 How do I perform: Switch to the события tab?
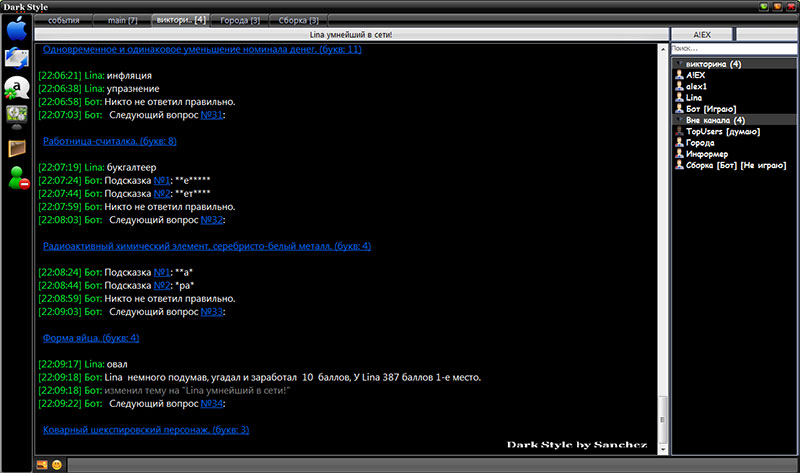(x=63, y=20)
